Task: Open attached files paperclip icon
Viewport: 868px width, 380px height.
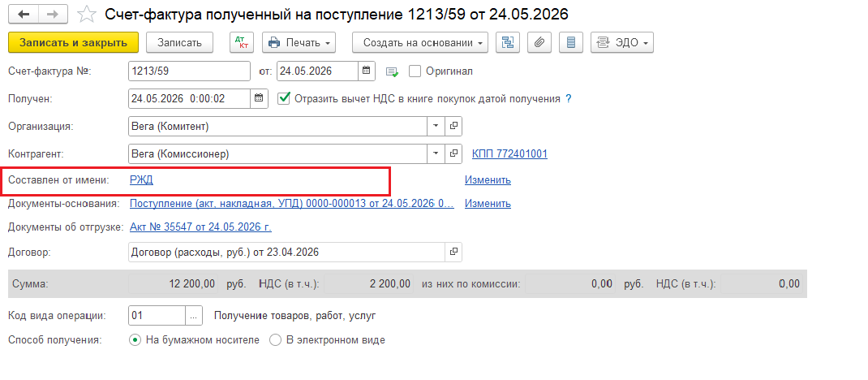Action: click(539, 43)
